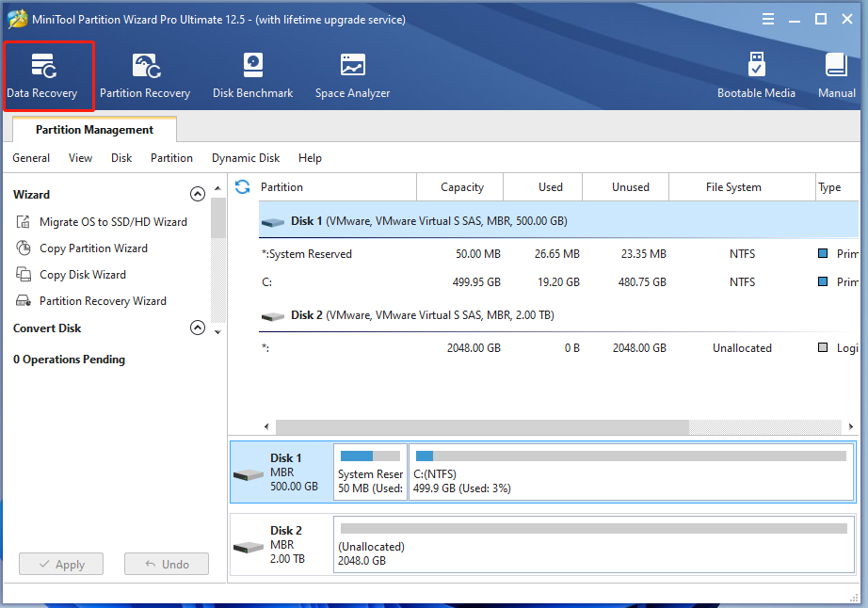Open the Space Analyzer tool

point(353,76)
